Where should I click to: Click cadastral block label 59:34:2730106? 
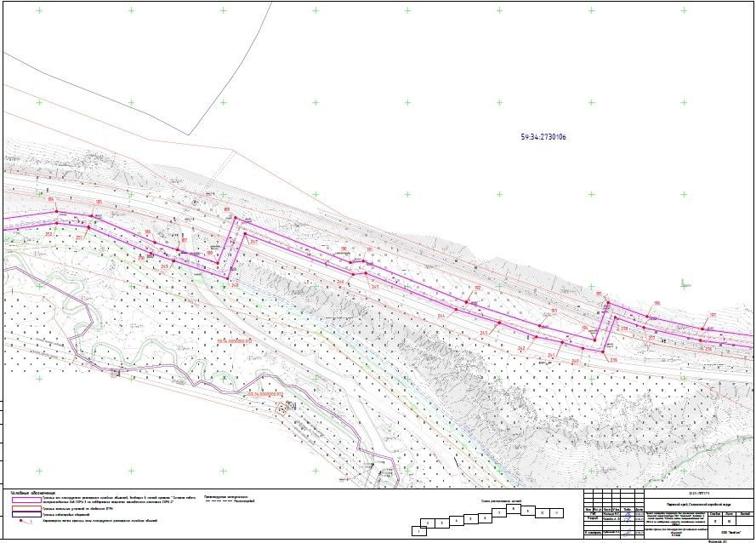pyautogui.click(x=543, y=137)
